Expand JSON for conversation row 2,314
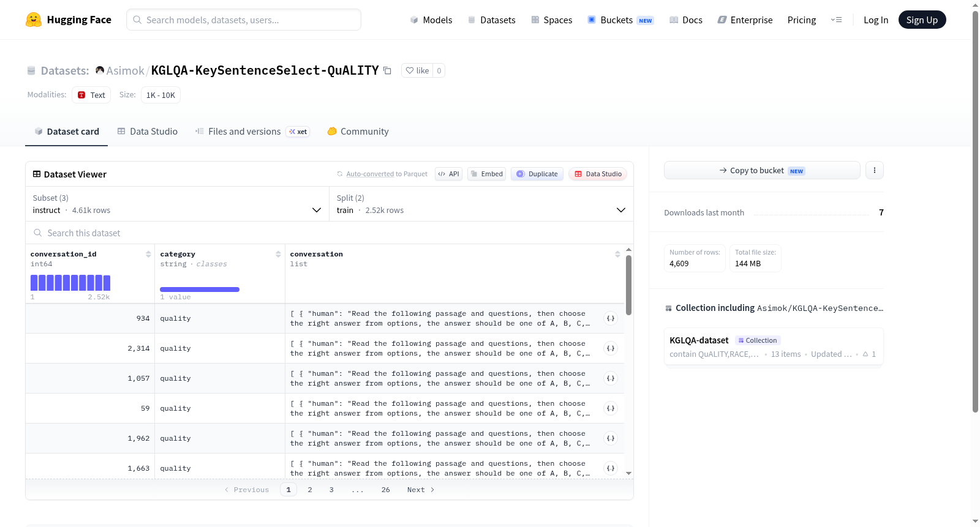The width and height of the screenshot is (980, 527). coord(611,348)
